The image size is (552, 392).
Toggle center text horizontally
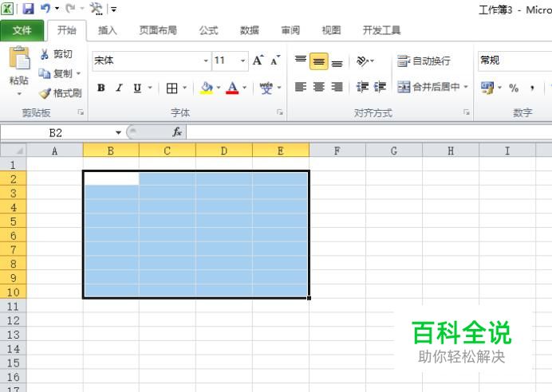[x=318, y=87]
